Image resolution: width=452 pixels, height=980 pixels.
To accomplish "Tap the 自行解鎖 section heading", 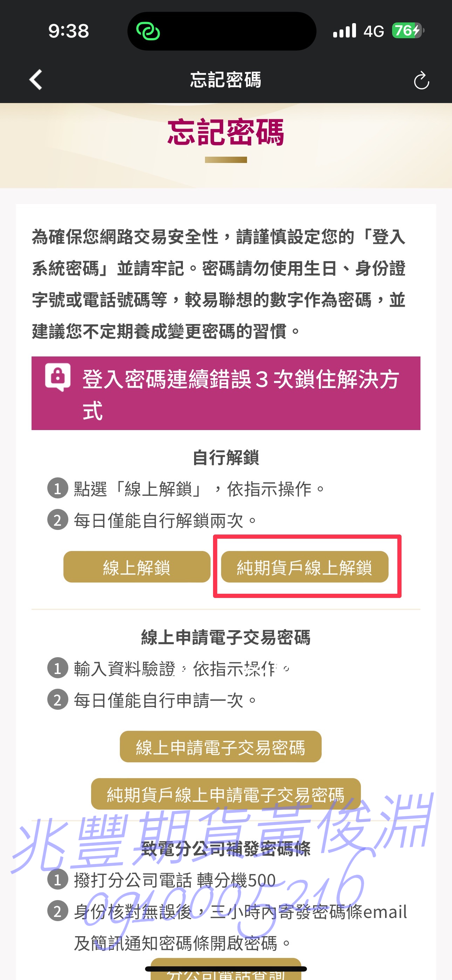I will [226, 457].
